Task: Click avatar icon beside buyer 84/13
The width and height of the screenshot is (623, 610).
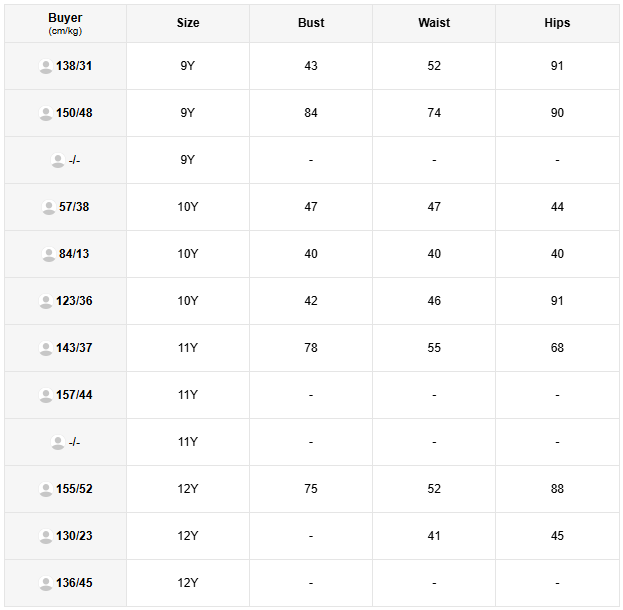Action: (x=49, y=254)
